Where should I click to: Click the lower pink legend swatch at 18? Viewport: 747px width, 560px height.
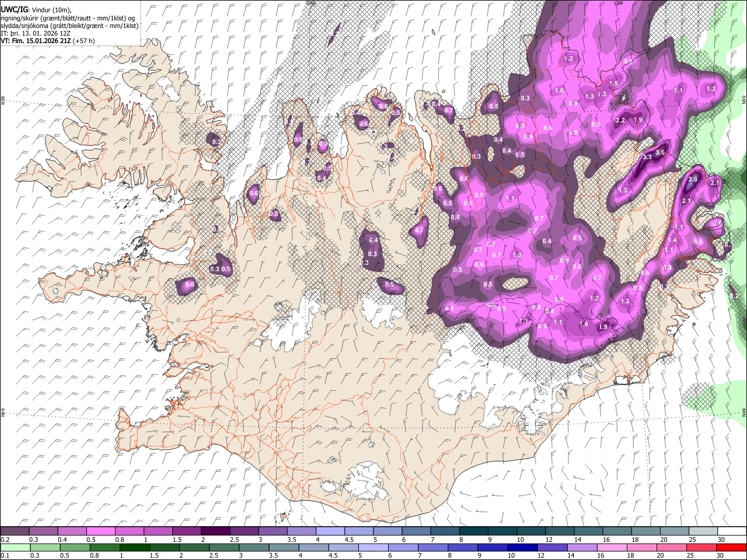tap(641, 547)
